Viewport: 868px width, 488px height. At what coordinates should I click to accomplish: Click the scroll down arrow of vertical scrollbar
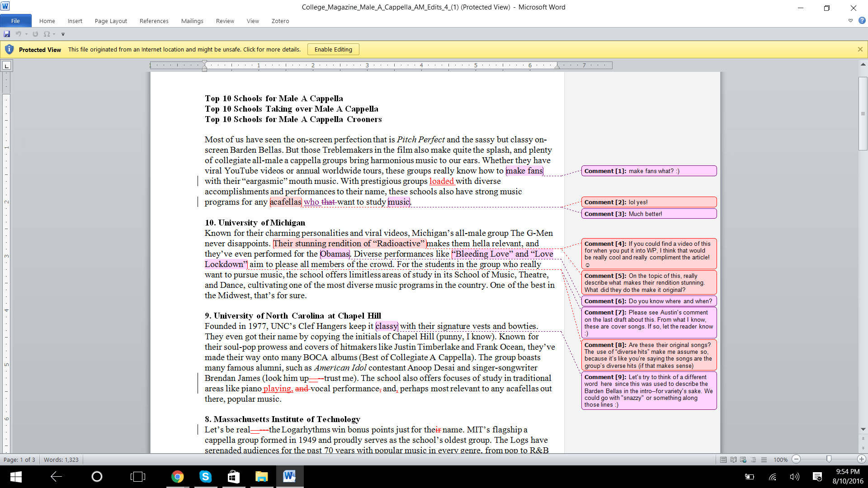[x=863, y=429]
